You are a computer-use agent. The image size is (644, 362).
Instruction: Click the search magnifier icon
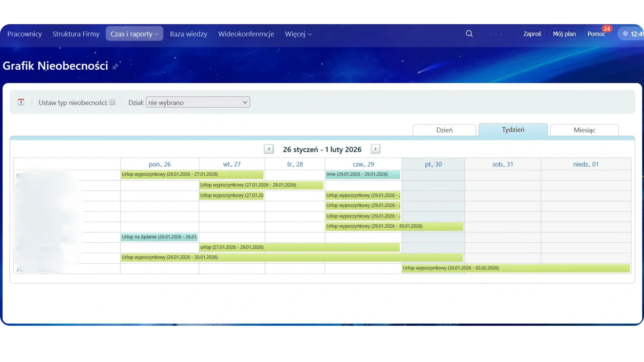point(469,34)
